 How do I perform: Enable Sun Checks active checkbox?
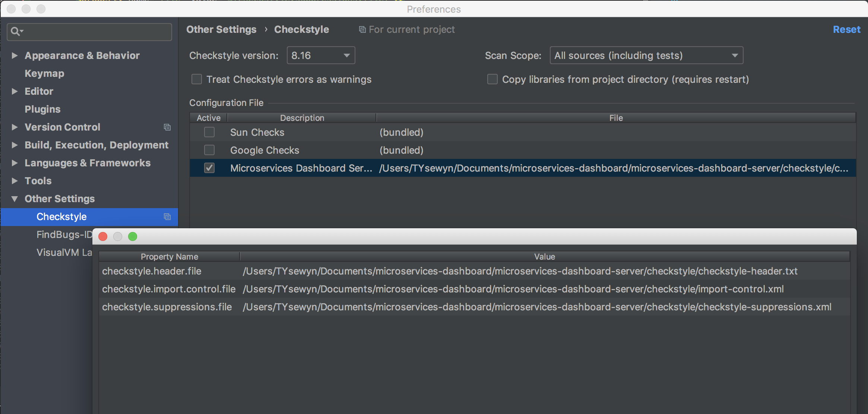pyautogui.click(x=209, y=132)
